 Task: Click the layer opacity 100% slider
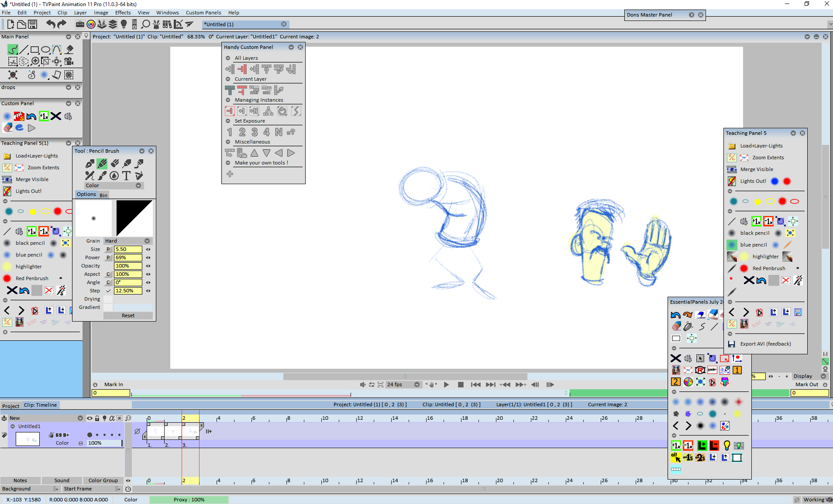coord(105,443)
